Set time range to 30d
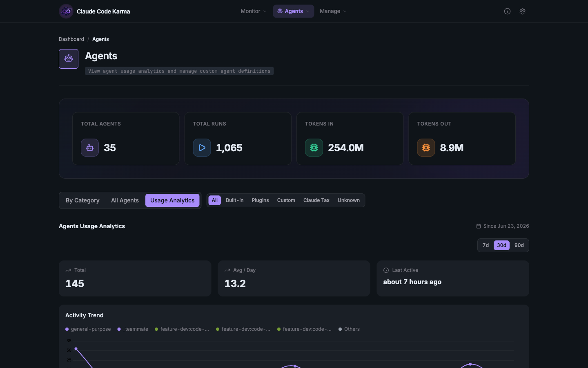 click(x=501, y=245)
